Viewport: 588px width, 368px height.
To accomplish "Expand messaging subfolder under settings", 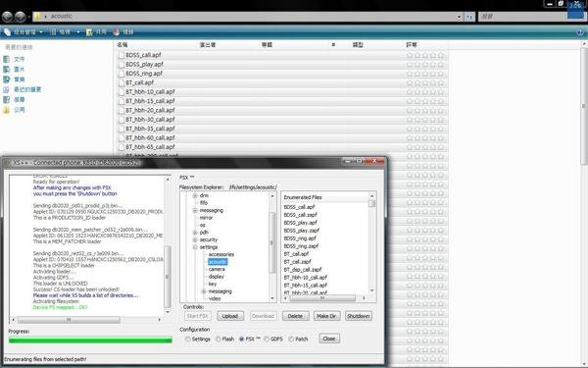I will click(204, 291).
